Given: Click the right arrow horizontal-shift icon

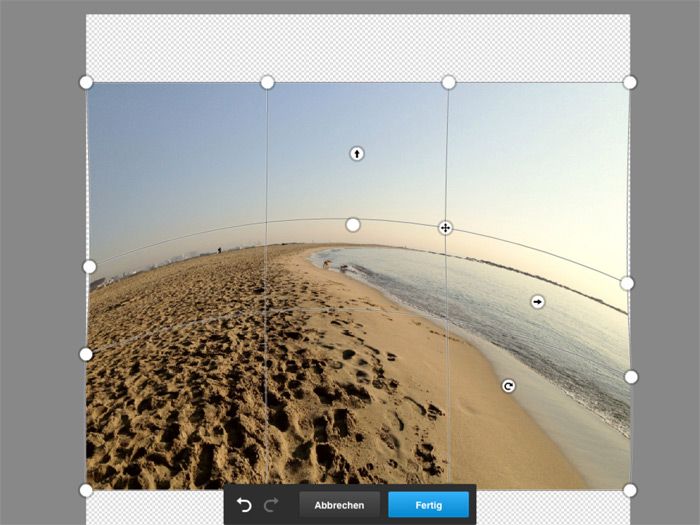Looking at the screenshot, I should coord(538,301).
